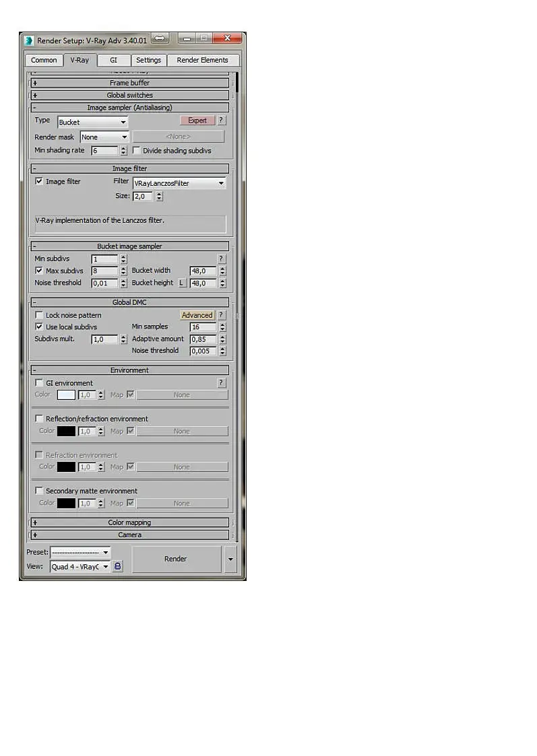The width and height of the screenshot is (537, 756).
Task: Expand the Camera rollout
Action: pyautogui.click(x=130, y=535)
